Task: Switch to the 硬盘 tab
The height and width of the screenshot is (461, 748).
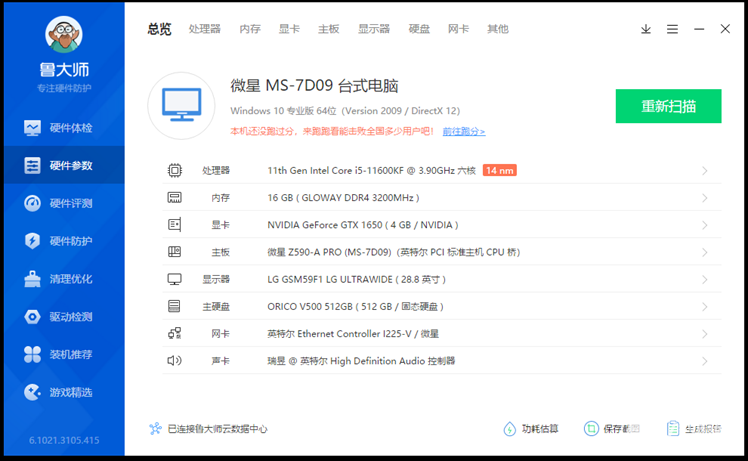Action: 419,29
